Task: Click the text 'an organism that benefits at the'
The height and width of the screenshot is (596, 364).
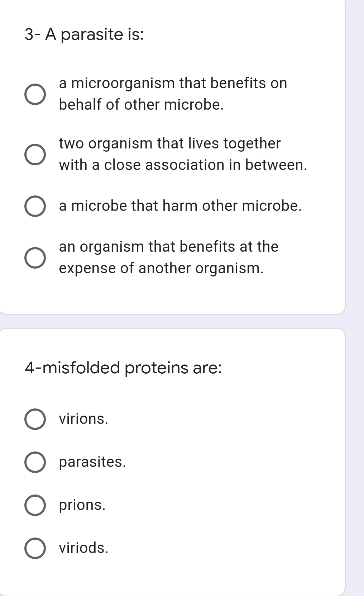Action: click(x=168, y=247)
